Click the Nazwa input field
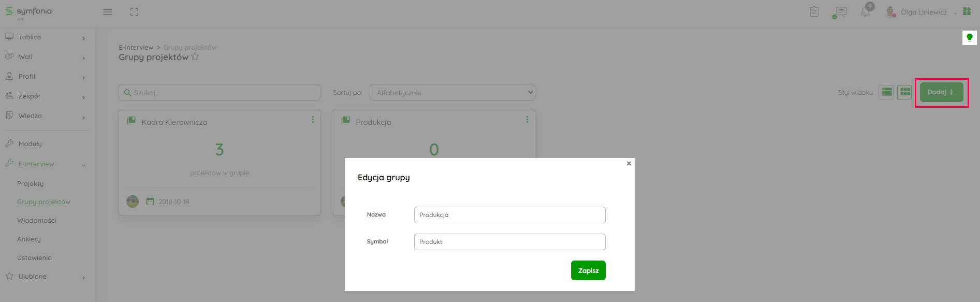Viewport: 980px width, 302px height. click(509, 215)
